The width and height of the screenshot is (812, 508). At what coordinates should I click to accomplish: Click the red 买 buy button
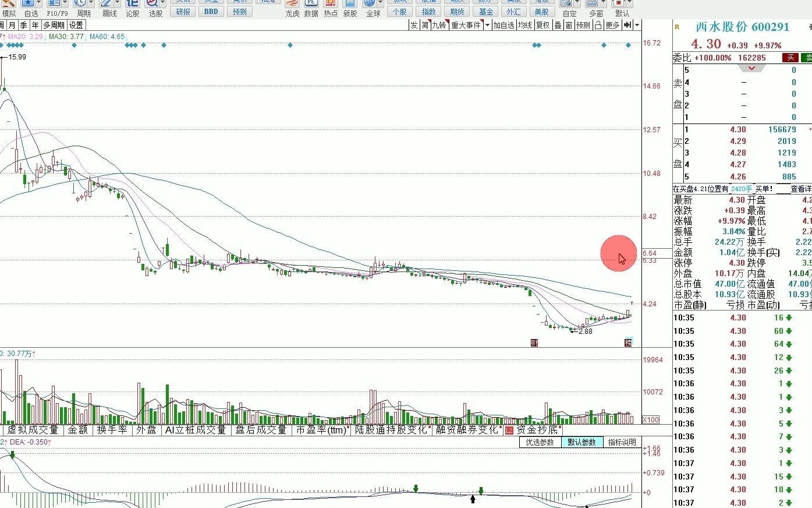tap(790, 58)
